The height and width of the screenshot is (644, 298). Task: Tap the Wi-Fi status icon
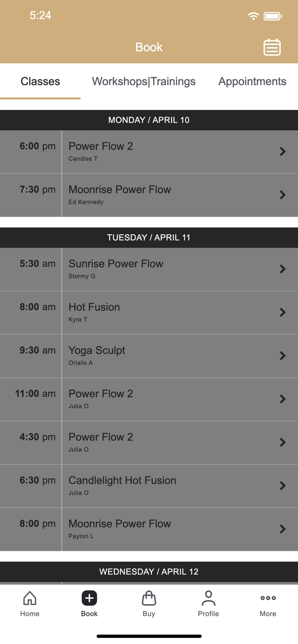253,15
